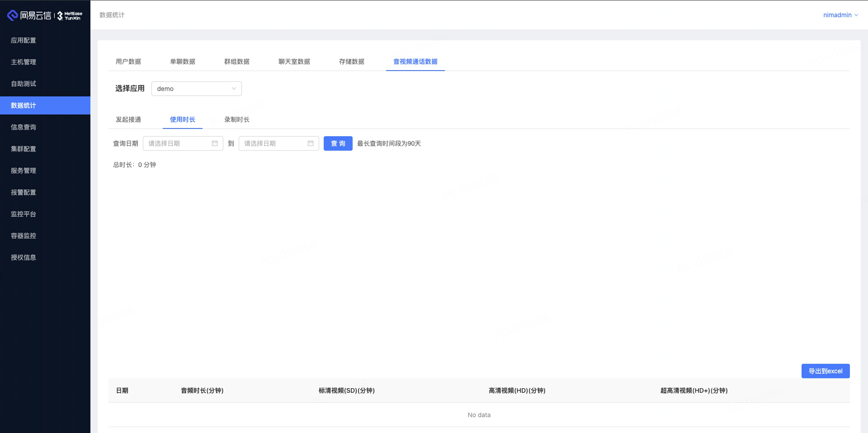
Task: Export data with 导出到excel button
Action: [826, 371]
